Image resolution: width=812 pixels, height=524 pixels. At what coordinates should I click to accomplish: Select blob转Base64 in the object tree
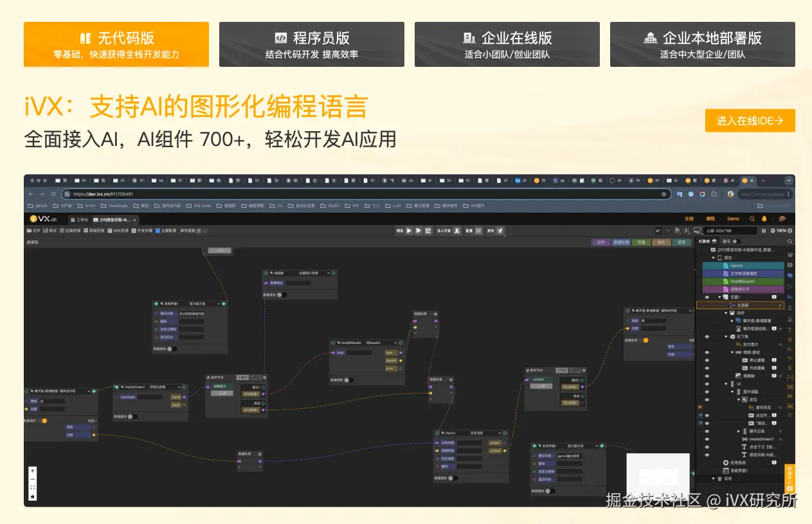pyautogui.click(x=743, y=281)
